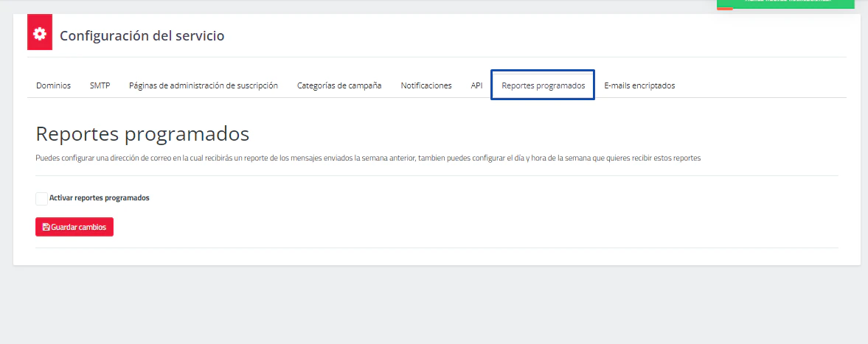
Task: Click the Guardar cambios button
Action: [x=74, y=227]
